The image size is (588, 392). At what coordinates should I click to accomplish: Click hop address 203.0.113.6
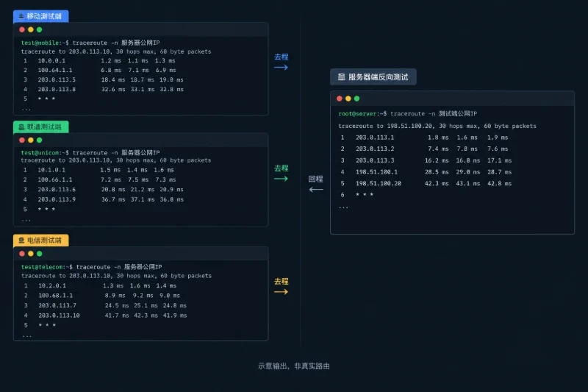(x=57, y=190)
